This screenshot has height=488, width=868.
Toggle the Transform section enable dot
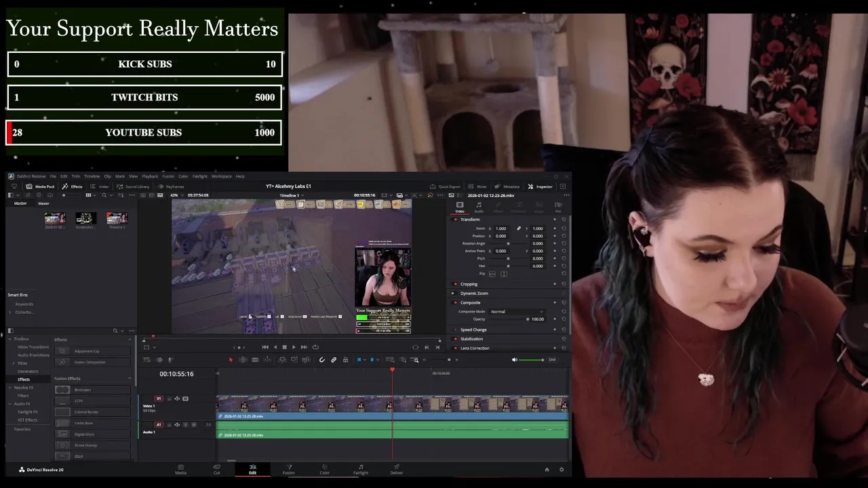(455, 220)
